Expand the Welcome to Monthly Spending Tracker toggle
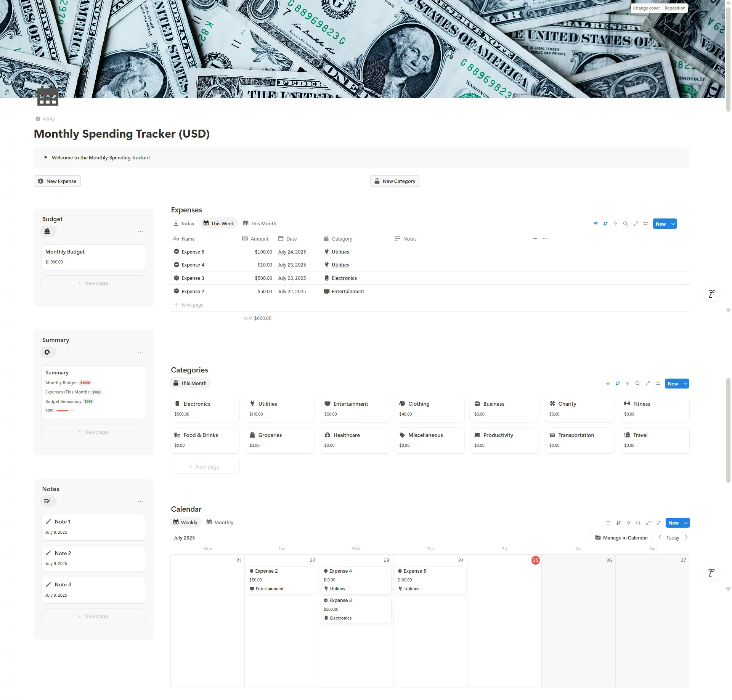 coord(46,157)
